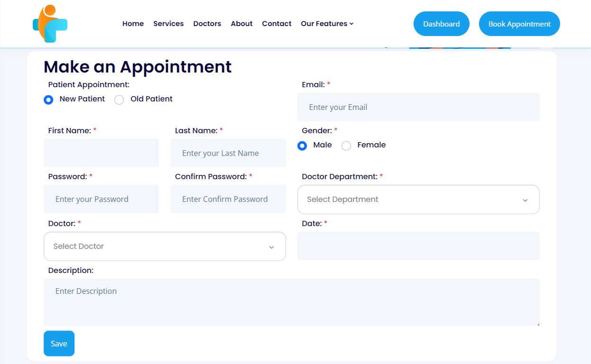Click the Date field to set appointment date
The height and width of the screenshot is (364, 591).
(x=418, y=246)
